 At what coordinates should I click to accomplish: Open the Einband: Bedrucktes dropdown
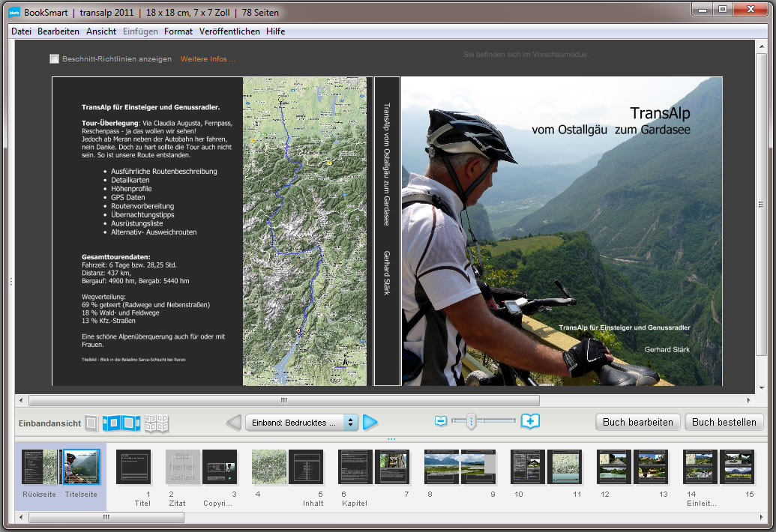click(301, 423)
